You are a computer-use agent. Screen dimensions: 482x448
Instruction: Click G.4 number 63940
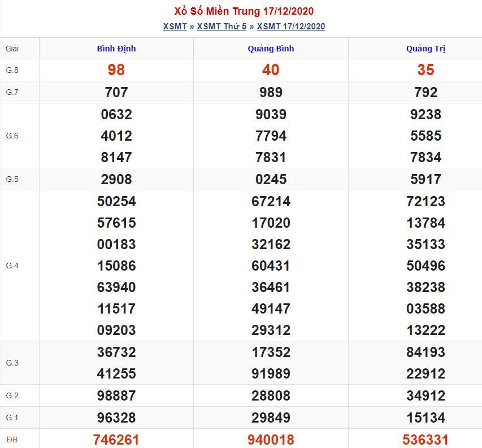[x=116, y=288]
